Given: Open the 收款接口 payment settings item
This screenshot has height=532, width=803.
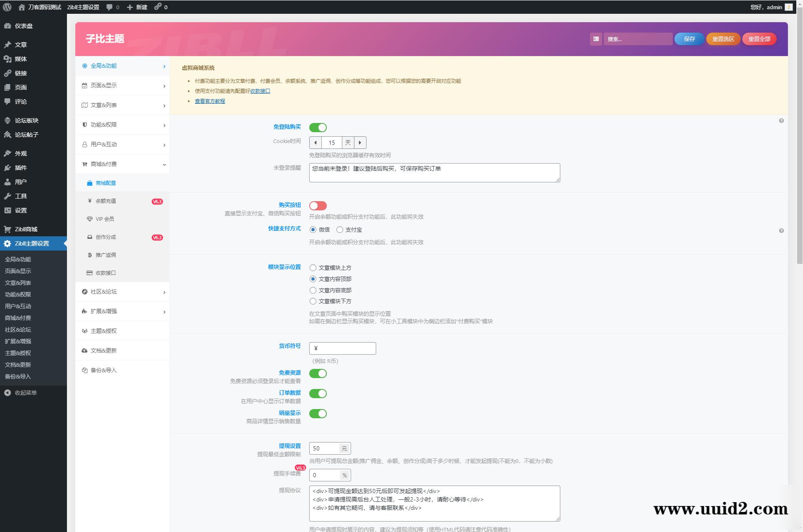Looking at the screenshot, I should 105,273.
